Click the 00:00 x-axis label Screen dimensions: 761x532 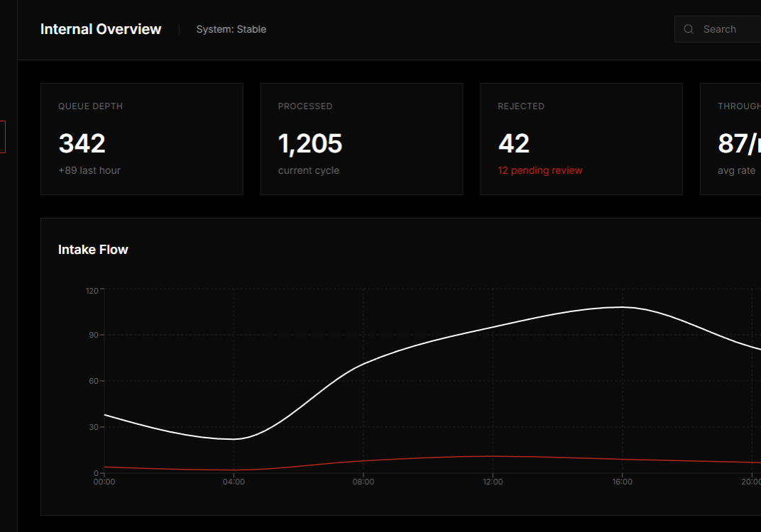104,482
